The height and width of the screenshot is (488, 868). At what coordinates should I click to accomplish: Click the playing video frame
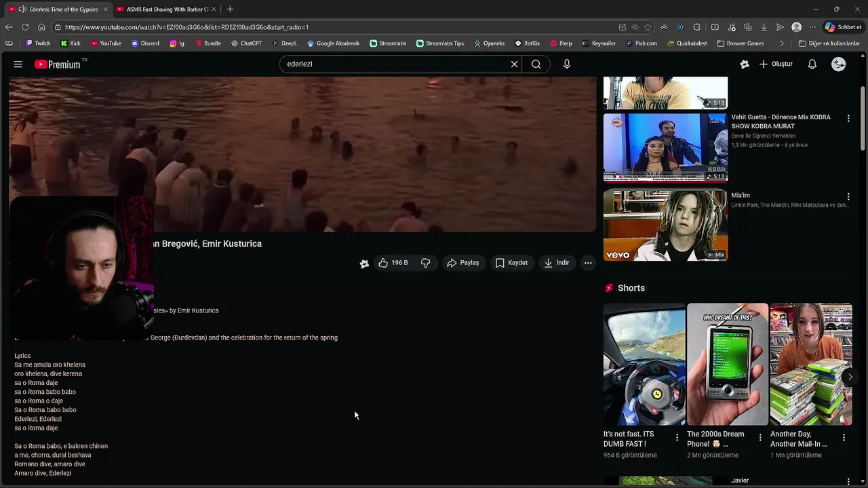(x=302, y=154)
